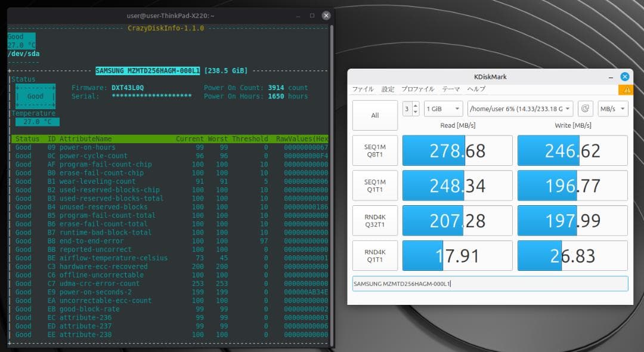Click the 197.99 RND4K Q32T1 write result
The width and height of the screenshot is (644, 352).
pos(572,221)
